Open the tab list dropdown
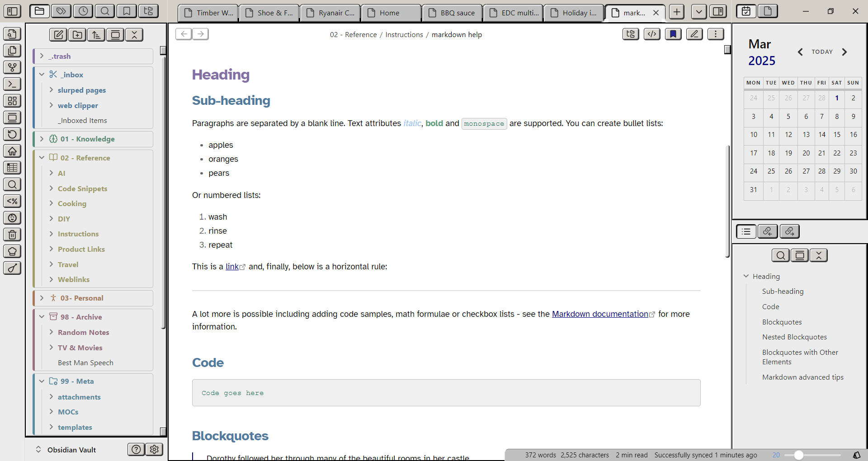 699,11
